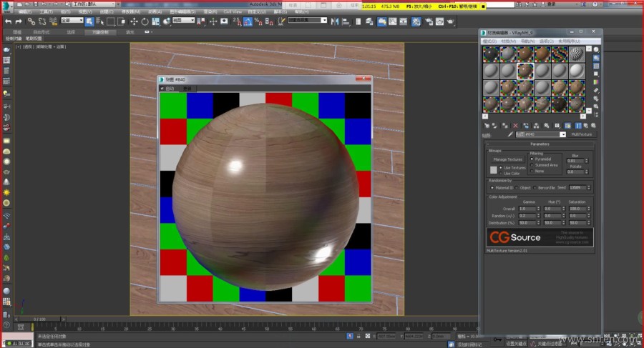Click the eyedropper pick material icon
Screen dimensions: 644x348
510,134
